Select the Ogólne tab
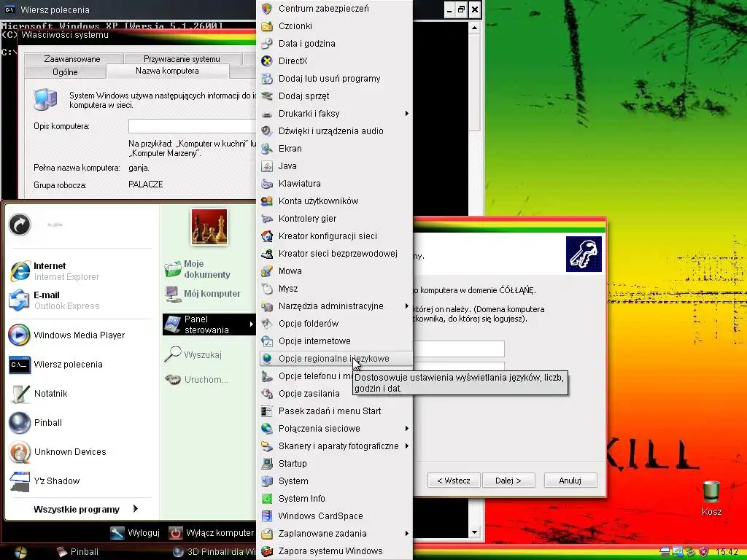 tap(65, 72)
